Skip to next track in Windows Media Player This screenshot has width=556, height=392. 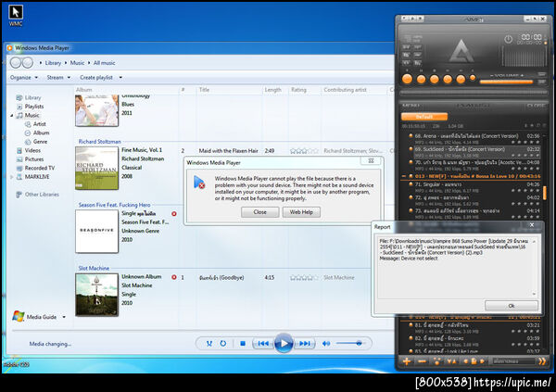tap(304, 344)
